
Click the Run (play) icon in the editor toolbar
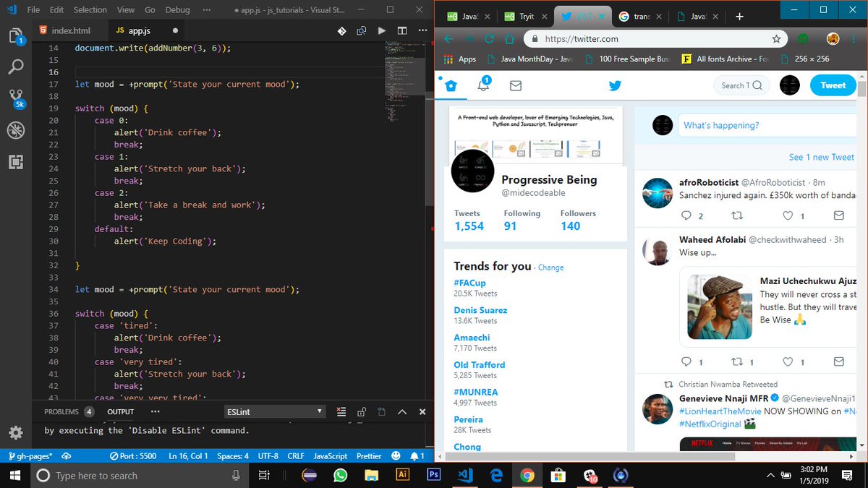pyautogui.click(x=382, y=31)
